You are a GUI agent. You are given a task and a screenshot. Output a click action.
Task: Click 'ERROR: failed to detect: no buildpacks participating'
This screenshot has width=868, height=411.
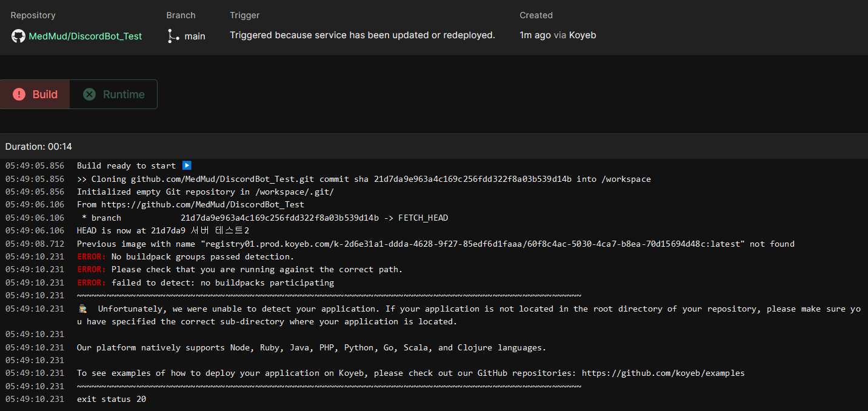(x=205, y=282)
